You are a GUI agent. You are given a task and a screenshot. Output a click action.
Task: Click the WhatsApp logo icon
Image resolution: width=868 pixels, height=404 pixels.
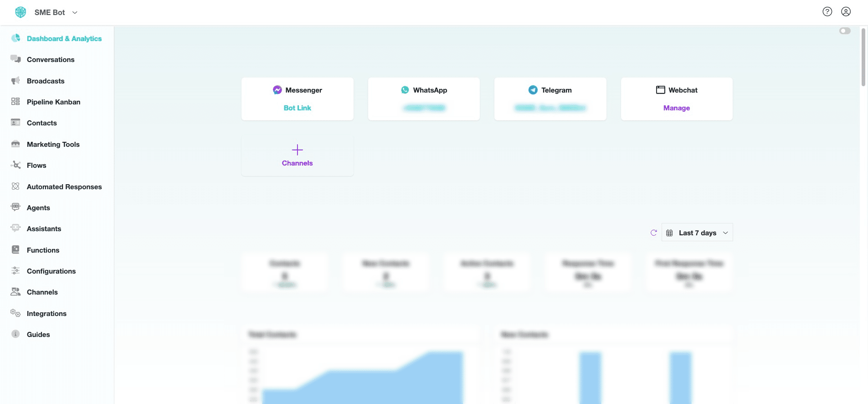405,90
